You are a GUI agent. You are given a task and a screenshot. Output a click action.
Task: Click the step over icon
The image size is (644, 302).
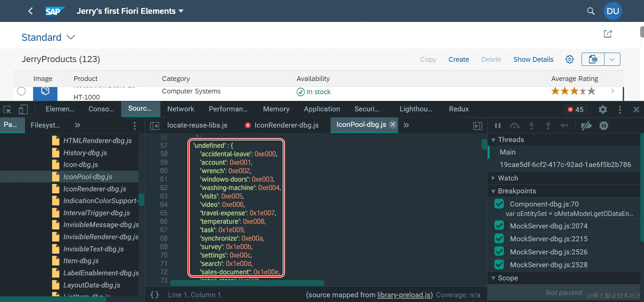coord(515,126)
